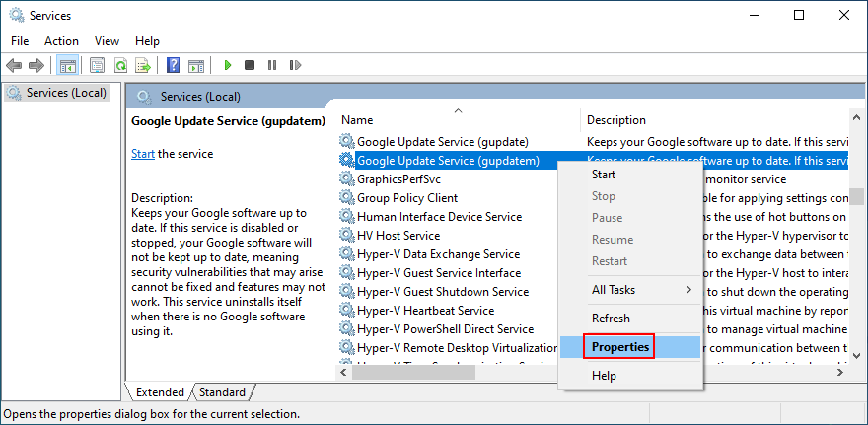Select Group Policy Client service name
The image size is (868, 425).
[407, 198]
